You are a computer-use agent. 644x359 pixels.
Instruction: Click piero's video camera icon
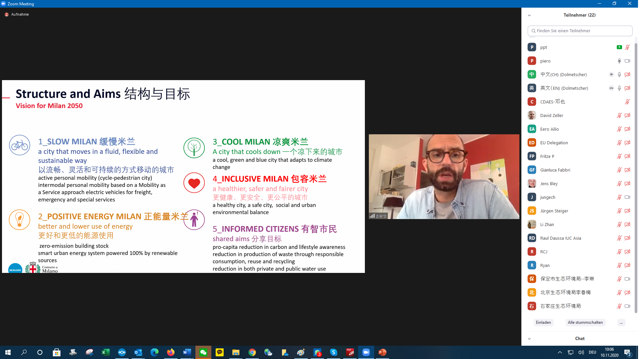pyautogui.click(x=627, y=61)
